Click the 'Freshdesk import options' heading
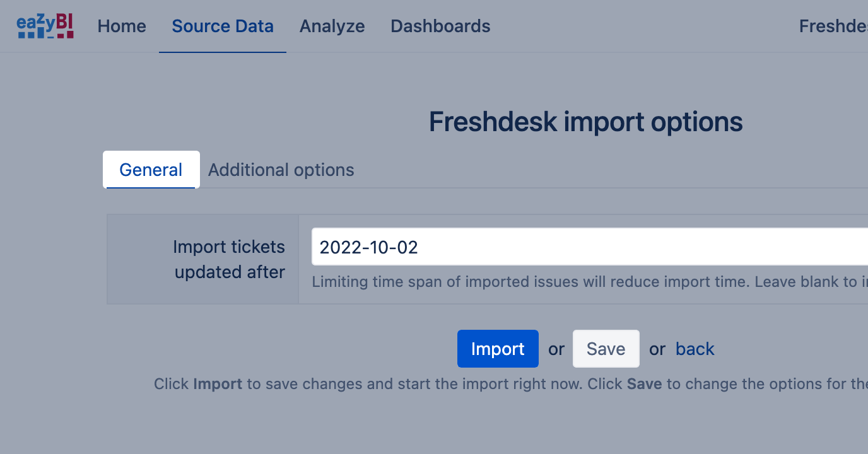Image resolution: width=868 pixels, height=454 pixels. coord(585,122)
